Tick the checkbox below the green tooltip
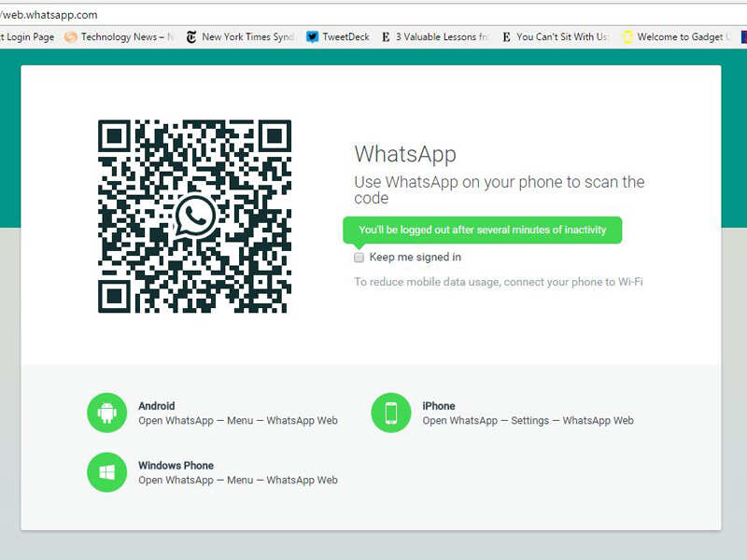The image size is (747, 560). click(x=359, y=258)
